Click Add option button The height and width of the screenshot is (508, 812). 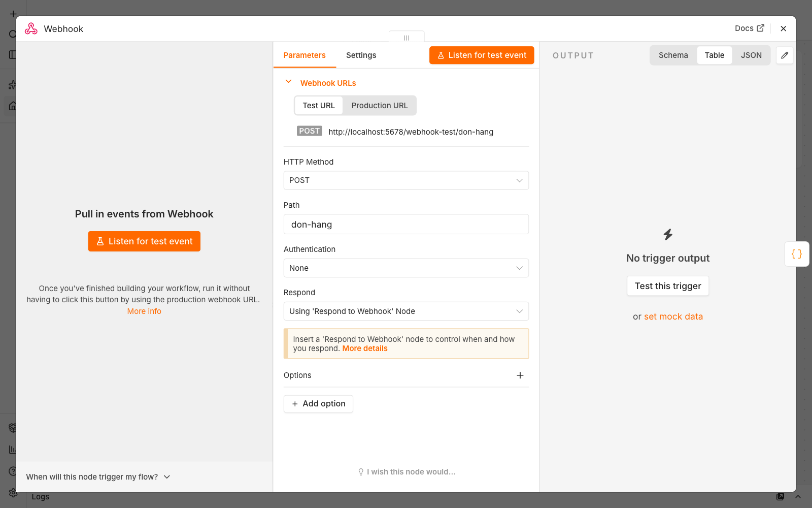pyautogui.click(x=318, y=404)
